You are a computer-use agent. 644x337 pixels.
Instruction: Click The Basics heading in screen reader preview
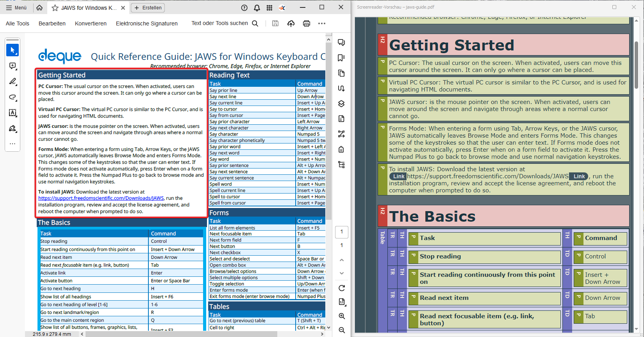[x=432, y=217]
